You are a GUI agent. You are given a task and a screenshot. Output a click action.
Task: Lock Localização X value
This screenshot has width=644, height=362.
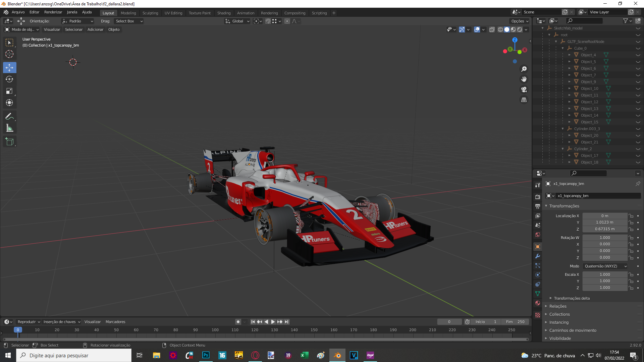[x=631, y=216]
